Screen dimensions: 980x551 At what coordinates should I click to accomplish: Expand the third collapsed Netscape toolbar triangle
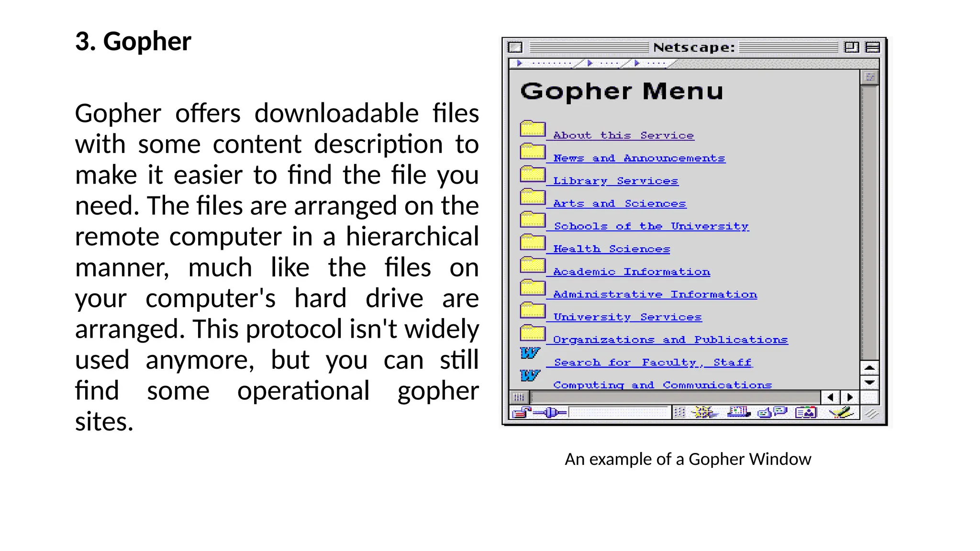(637, 63)
